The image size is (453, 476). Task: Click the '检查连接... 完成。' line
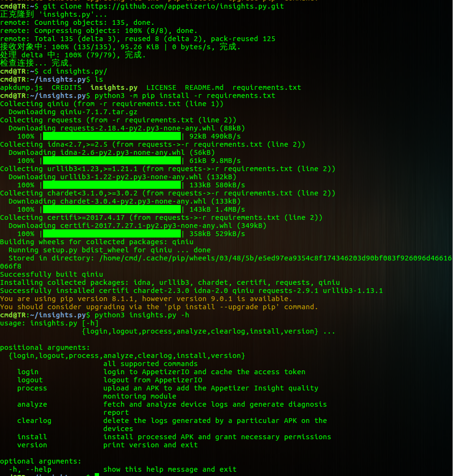[x=36, y=63]
